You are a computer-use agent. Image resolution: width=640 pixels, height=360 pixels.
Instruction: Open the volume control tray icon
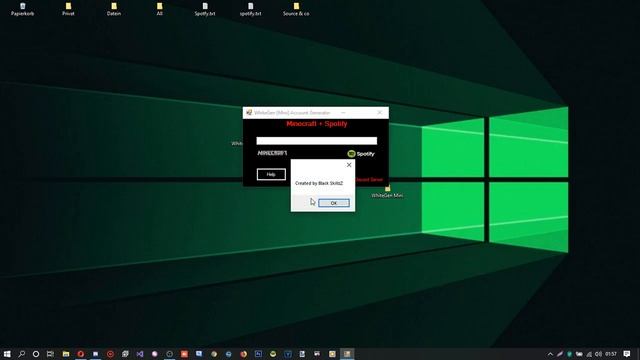(x=598, y=354)
